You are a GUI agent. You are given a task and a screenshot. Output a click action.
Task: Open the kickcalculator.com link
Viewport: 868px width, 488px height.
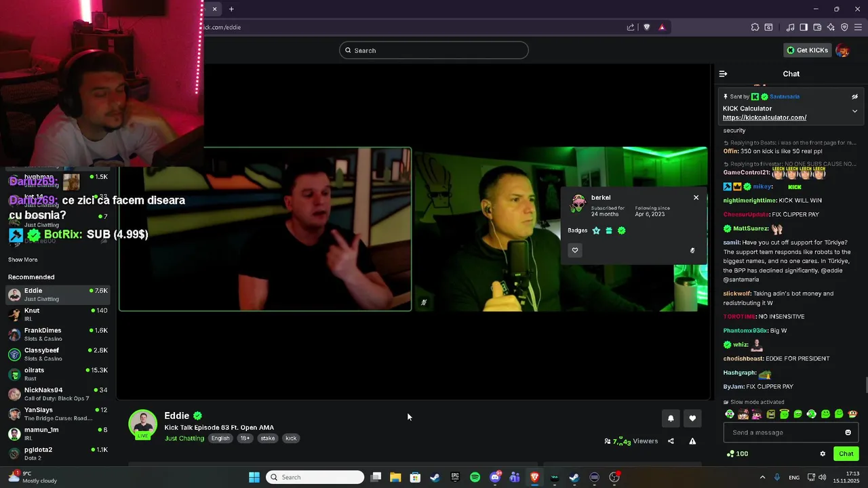pyautogui.click(x=764, y=118)
